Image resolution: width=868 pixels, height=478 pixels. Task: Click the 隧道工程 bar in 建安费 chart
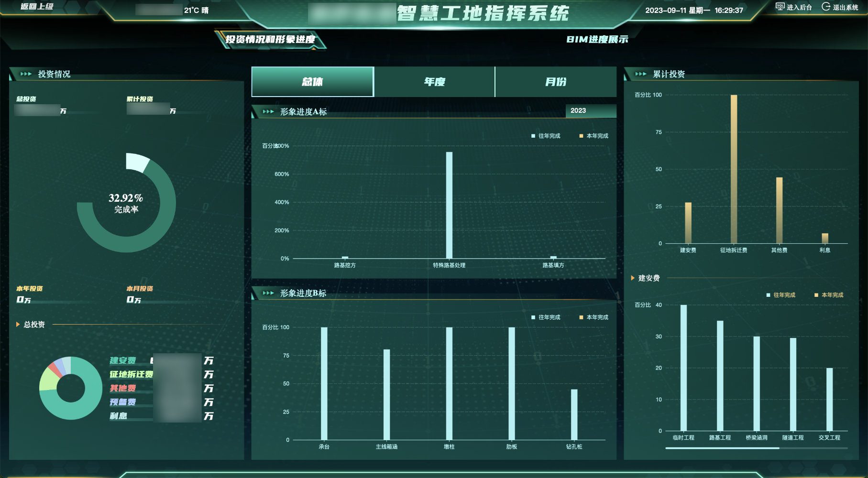pyautogui.click(x=793, y=385)
